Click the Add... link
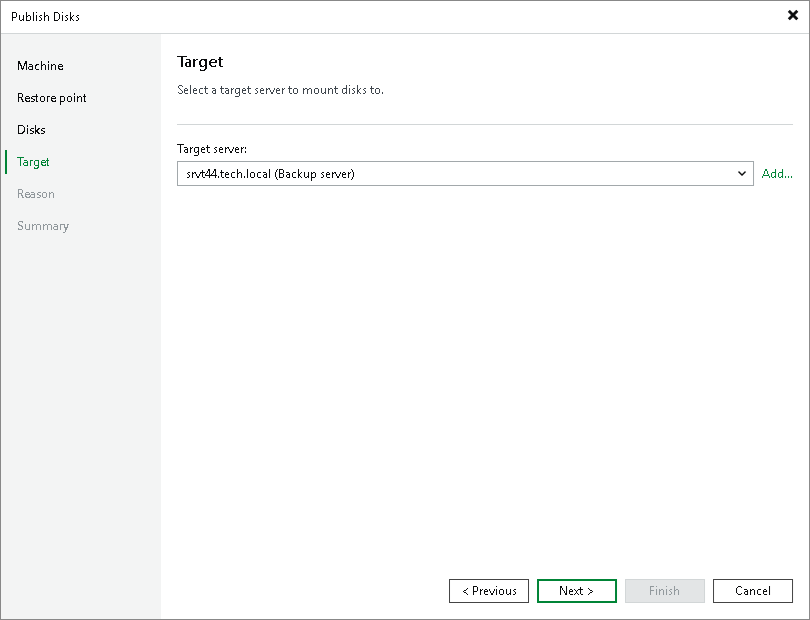Image resolution: width=810 pixels, height=620 pixels. (777, 174)
